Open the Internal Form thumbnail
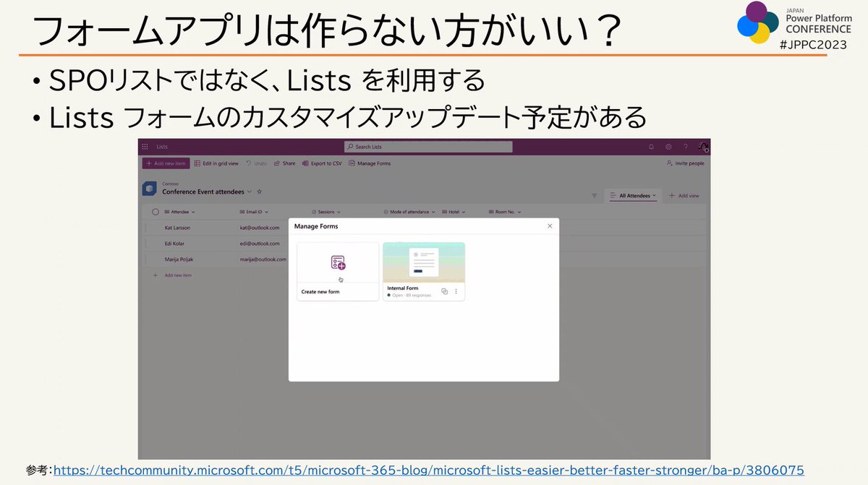 click(x=424, y=262)
